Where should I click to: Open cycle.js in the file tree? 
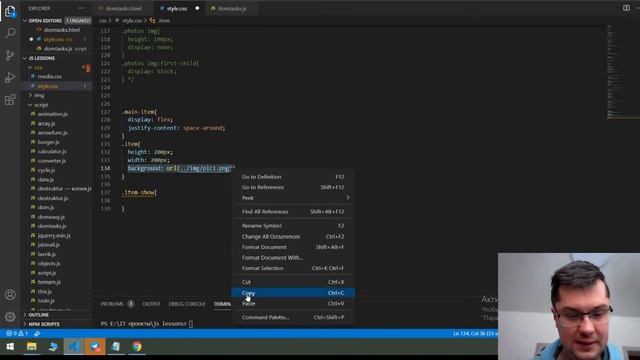tap(46, 170)
